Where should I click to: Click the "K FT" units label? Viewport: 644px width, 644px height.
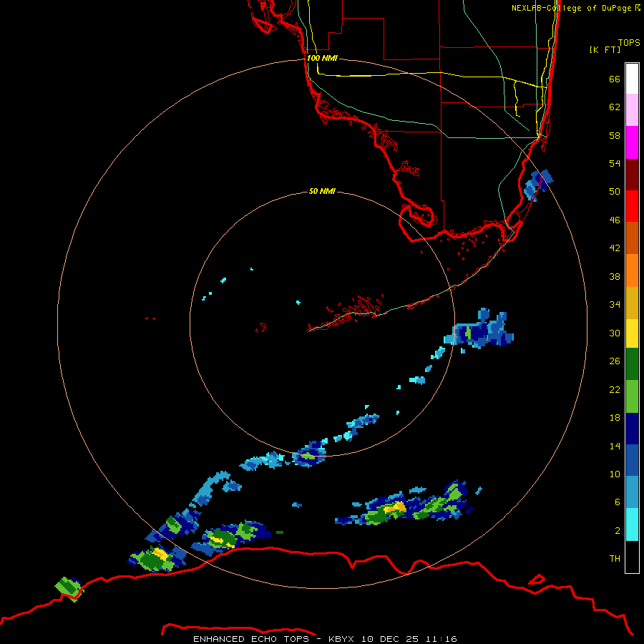[605, 49]
